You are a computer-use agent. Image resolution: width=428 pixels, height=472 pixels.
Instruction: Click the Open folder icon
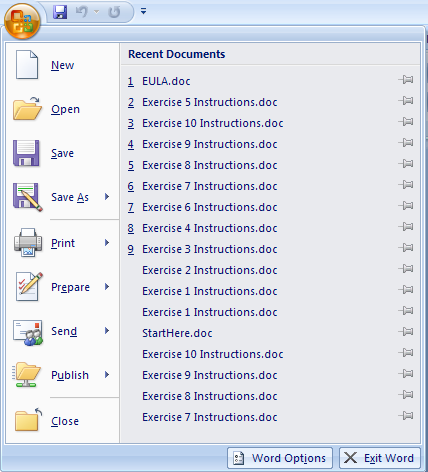[x=27, y=109]
